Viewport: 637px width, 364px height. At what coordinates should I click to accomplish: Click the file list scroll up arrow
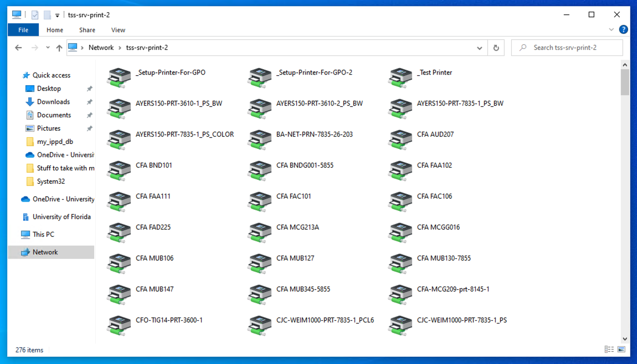[625, 65]
